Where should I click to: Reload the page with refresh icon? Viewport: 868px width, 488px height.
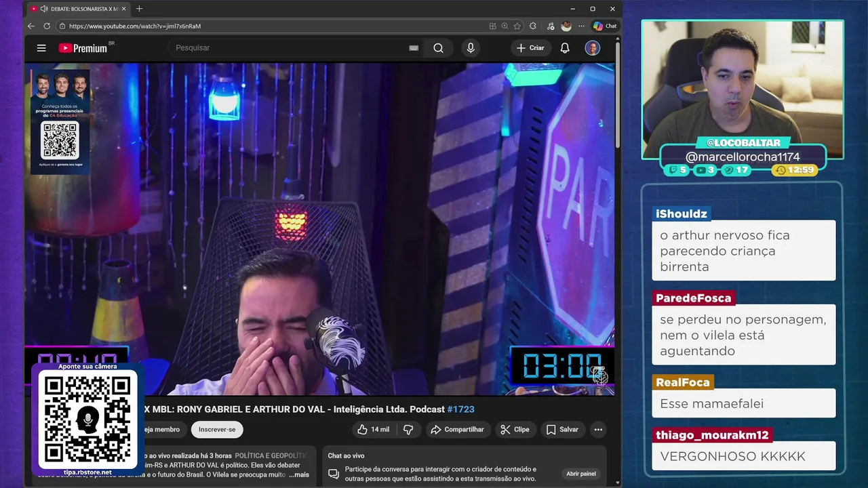pyautogui.click(x=47, y=26)
